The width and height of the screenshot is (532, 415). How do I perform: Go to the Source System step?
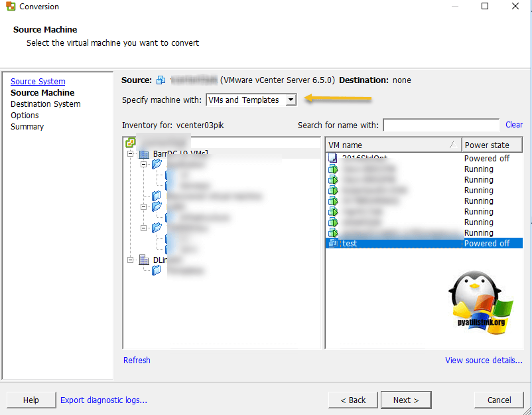click(38, 82)
